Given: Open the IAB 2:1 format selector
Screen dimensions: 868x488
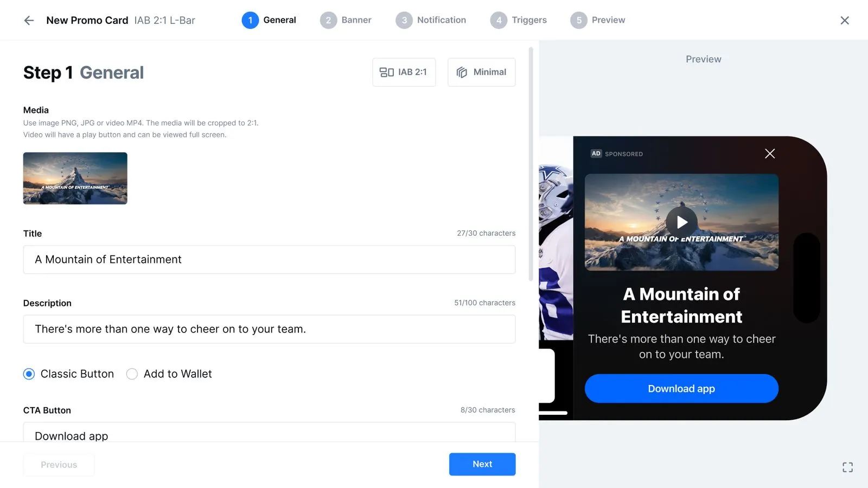Looking at the screenshot, I should click(x=404, y=72).
